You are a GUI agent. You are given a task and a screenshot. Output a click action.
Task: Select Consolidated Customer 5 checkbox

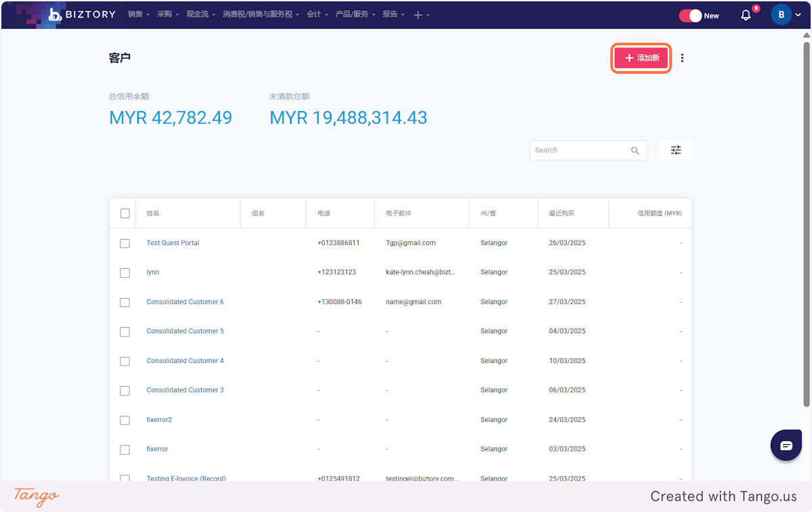[x=125, y=332]
